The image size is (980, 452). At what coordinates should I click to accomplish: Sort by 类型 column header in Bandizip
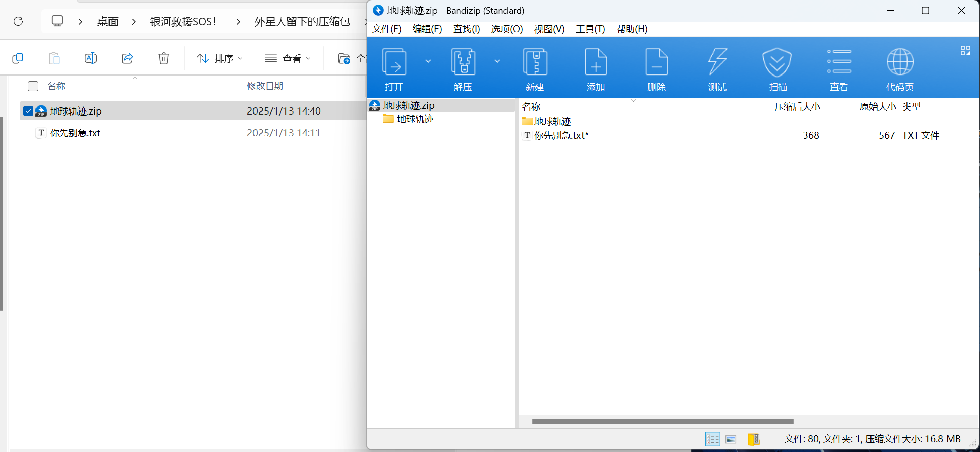(x=912, y=107)
